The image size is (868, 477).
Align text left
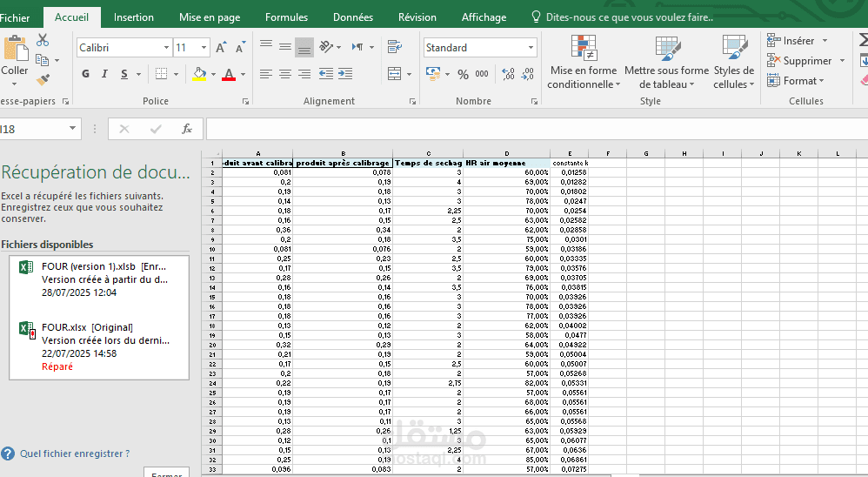click(266, 74)
